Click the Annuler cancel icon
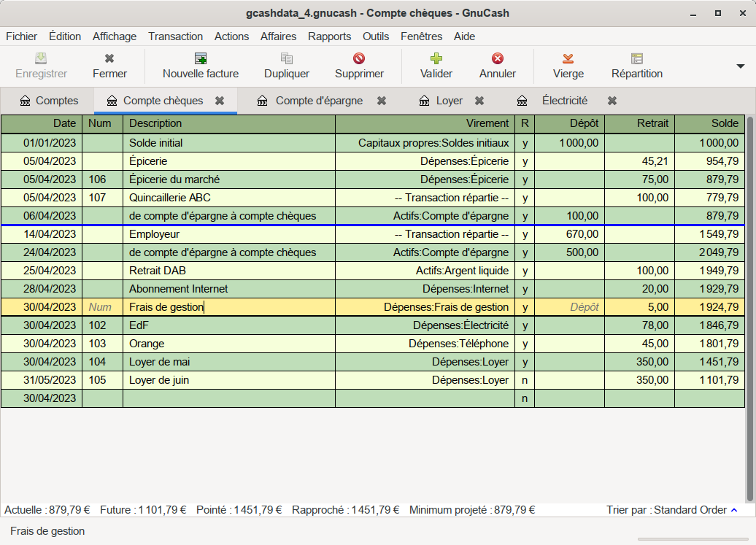This screenshot has height=545, width=756. [498, 58]
